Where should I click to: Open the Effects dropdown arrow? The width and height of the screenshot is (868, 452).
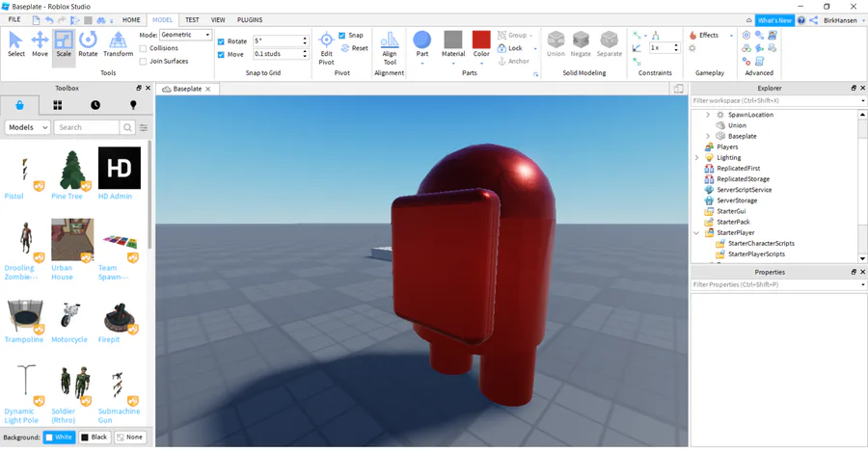(x=731, y=36)
